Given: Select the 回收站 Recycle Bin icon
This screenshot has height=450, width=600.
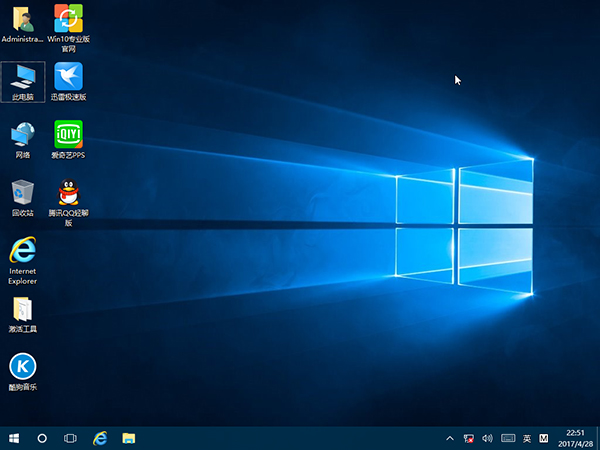Looking at the screenshot, I should tap(22, 191).
